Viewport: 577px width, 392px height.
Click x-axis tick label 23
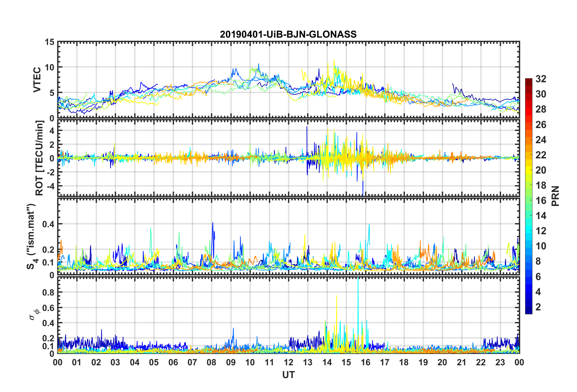pyautogui.click(x=500, y=363)
